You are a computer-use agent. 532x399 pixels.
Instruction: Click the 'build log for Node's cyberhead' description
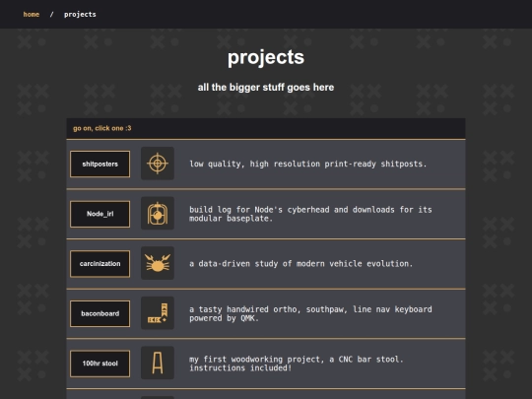310,214
